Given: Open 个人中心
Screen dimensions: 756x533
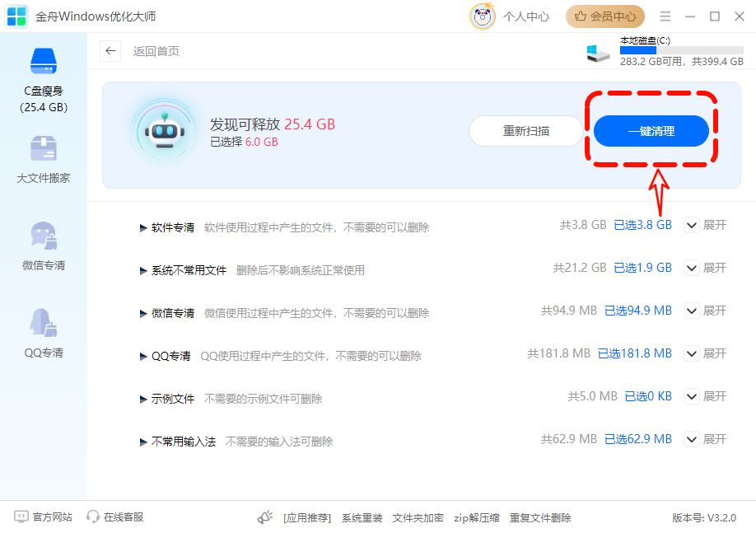Looking at the screenshot, I should [x=526, y=16].
